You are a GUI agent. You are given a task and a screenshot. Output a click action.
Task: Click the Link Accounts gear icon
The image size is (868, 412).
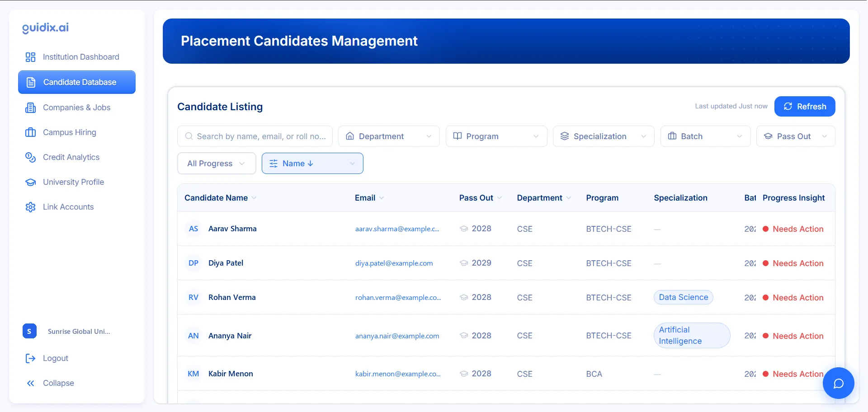tap(30, 207)
